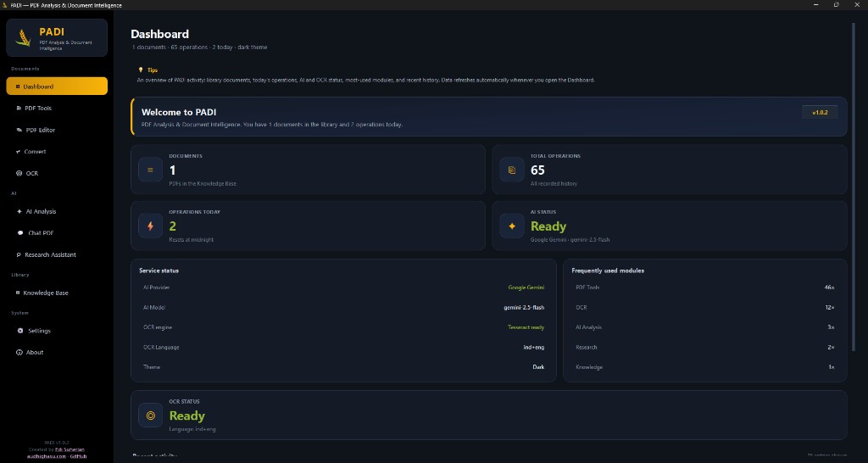Click the green 'Ready' AI Status text
The image size is (868, 463).
tap(548, 226)
